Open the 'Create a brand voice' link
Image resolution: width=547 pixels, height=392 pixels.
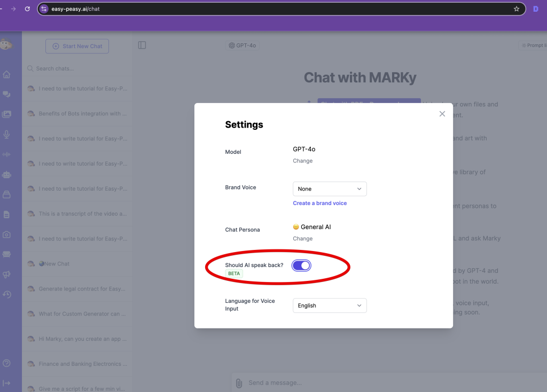(319, 203)
